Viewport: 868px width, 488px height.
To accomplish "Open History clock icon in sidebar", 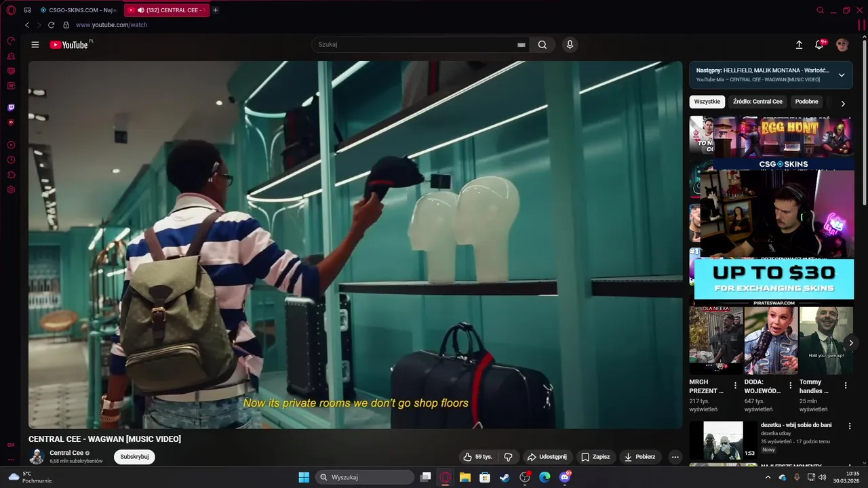I will click(x=11, y=160).
